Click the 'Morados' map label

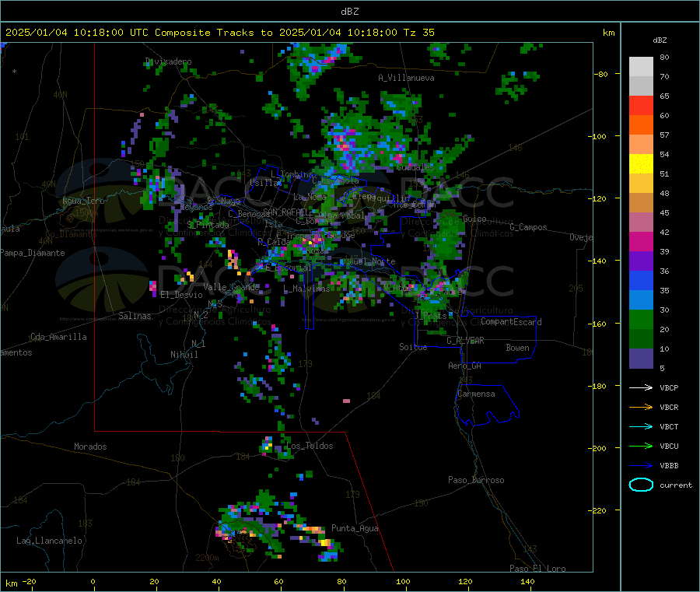[90, 447]
